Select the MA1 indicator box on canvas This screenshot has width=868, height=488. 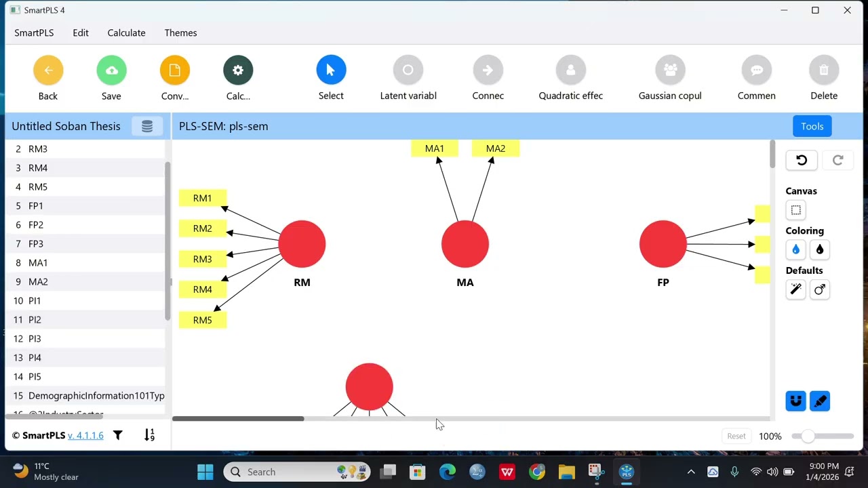coord(435,148)
